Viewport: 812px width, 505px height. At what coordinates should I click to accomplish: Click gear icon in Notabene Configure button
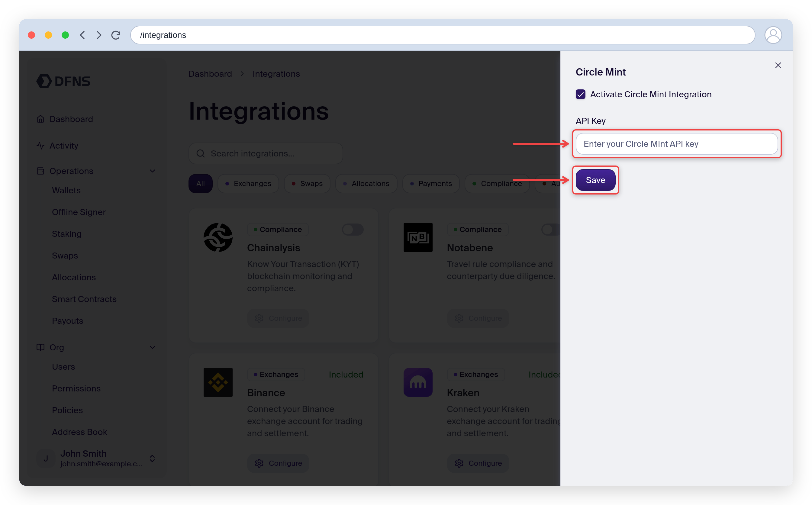pyautogui.click(x=459, y=318)
